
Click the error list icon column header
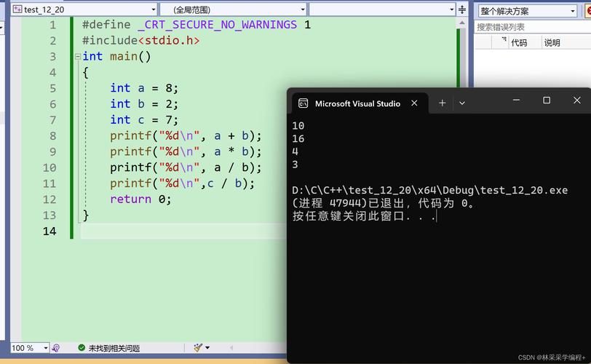(504, 39)
